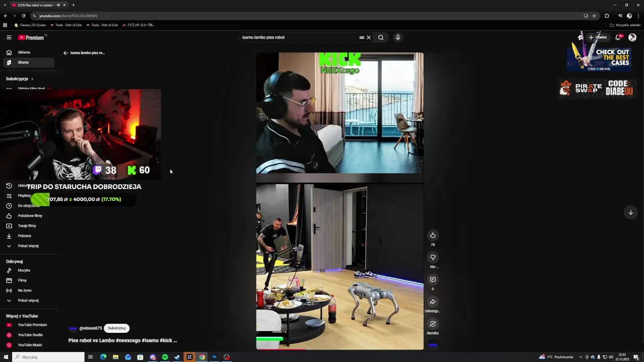Image resolution: width=644 pixels, height=362 pixels.
Task: Bookmark this page with the star
Action: click(x=594, y=16)
